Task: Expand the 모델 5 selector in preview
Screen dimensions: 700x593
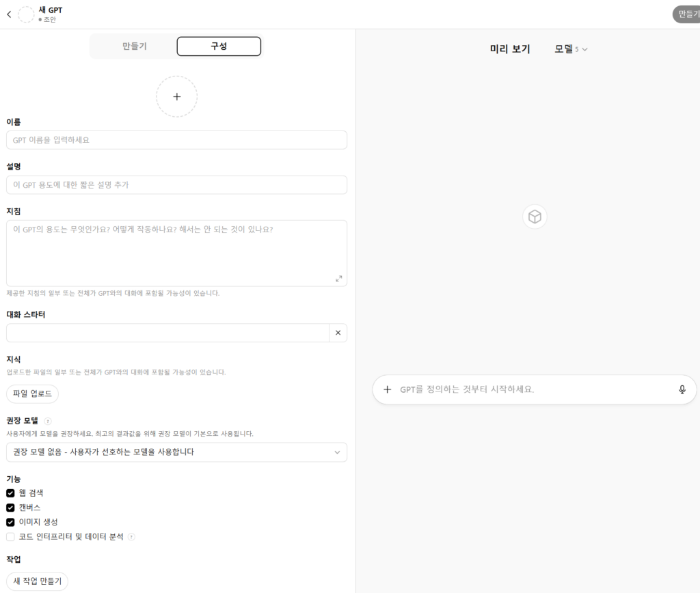Action: pos(571,49)
